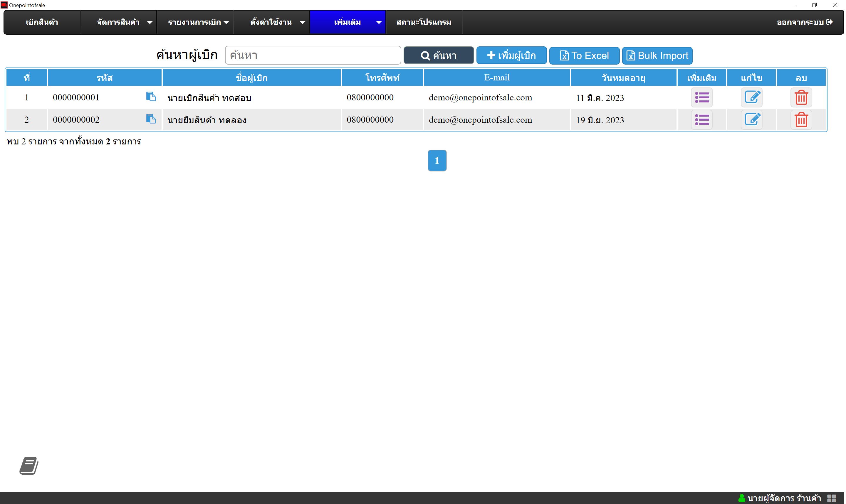This screenshot has width=846, height=504.
Task: Export list with To Excel button
Action: [584, 55]
